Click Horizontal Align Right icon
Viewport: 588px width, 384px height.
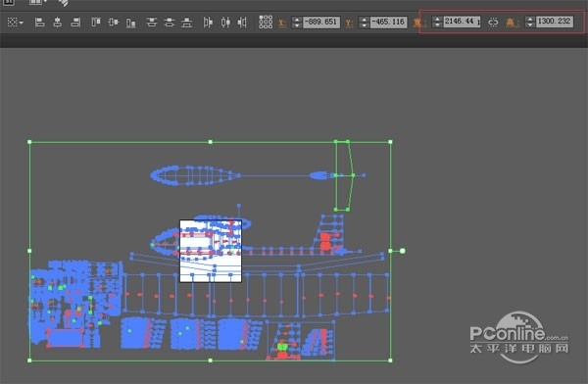coord(75,23)
